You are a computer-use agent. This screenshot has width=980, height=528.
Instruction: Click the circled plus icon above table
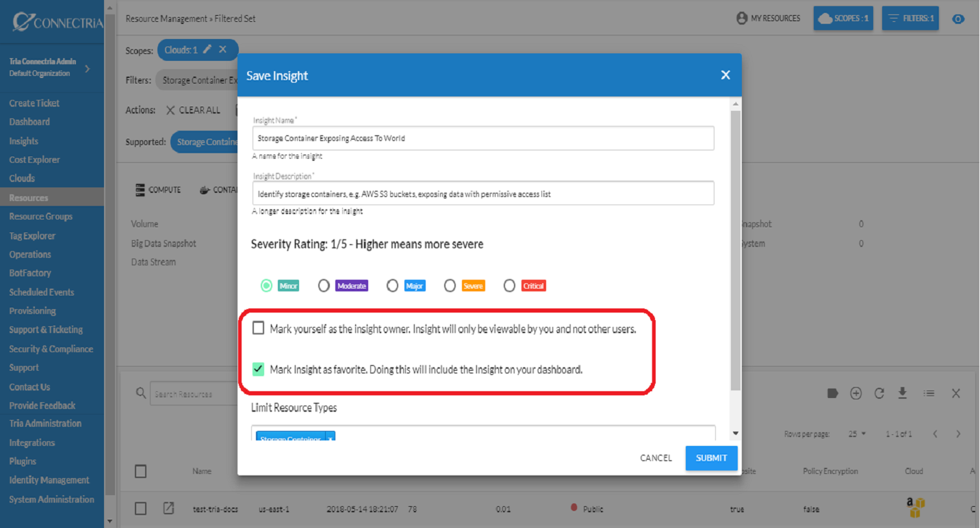click(855, 393)
